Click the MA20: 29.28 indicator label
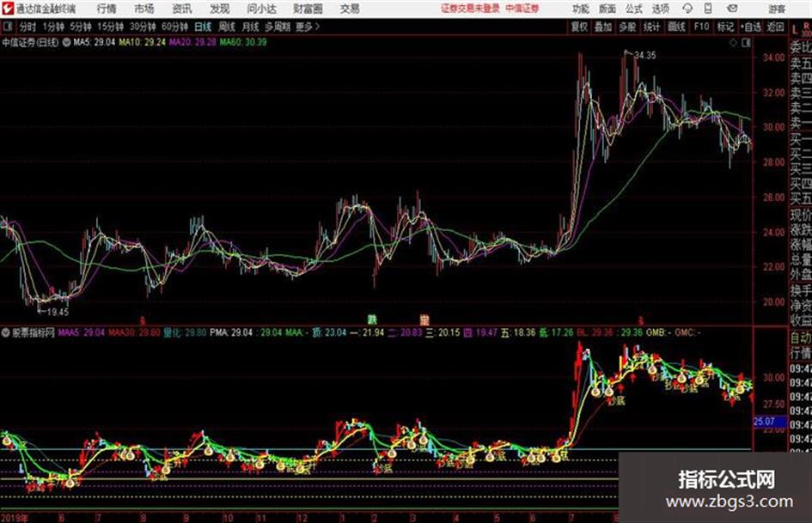The height and width of the screenshot is (523, 812). 192,42
